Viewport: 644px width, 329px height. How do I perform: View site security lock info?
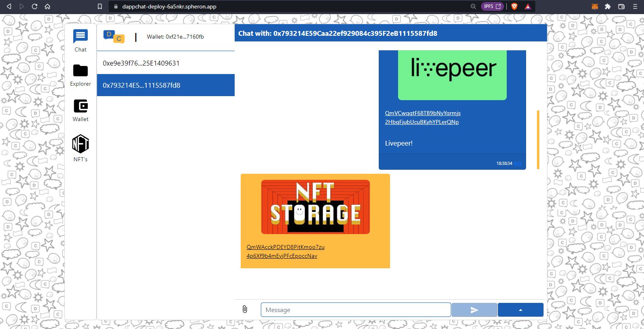coord(116,6)
